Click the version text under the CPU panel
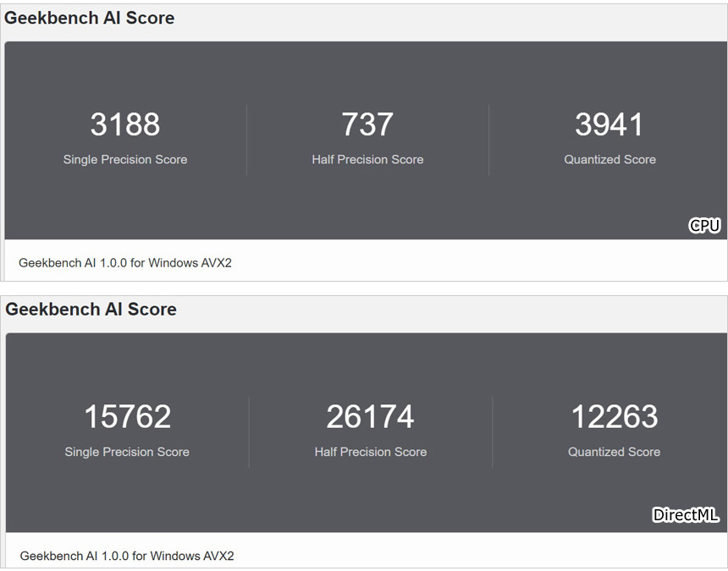The image size is (728, 571). 125,263
